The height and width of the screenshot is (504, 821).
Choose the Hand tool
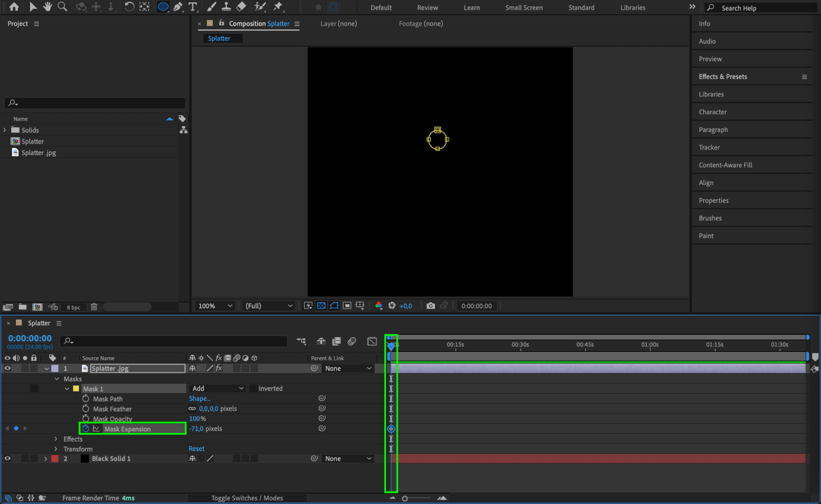pos(48,7)
